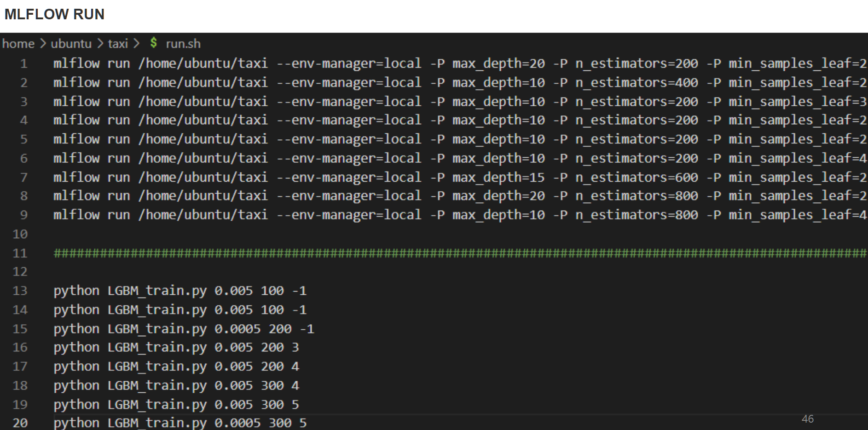Image resolution: width=868 pixels, height=430 pixels.
Task: Click line number 11 beside the separator
Action: click(x=20, y=253)
